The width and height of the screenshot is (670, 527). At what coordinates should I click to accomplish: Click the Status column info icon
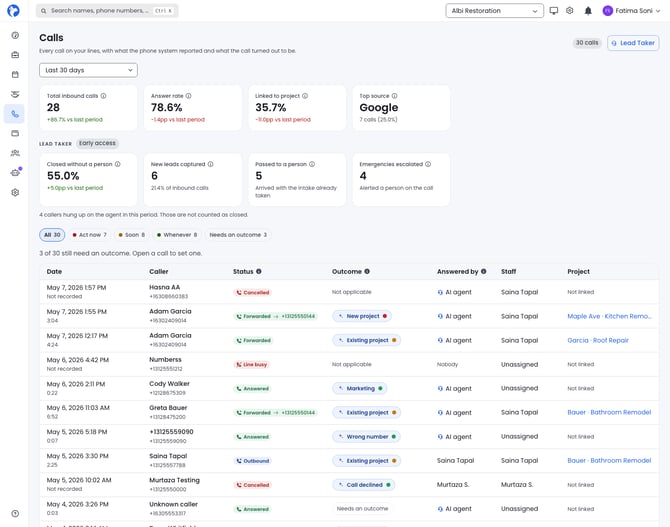[259, 271]
